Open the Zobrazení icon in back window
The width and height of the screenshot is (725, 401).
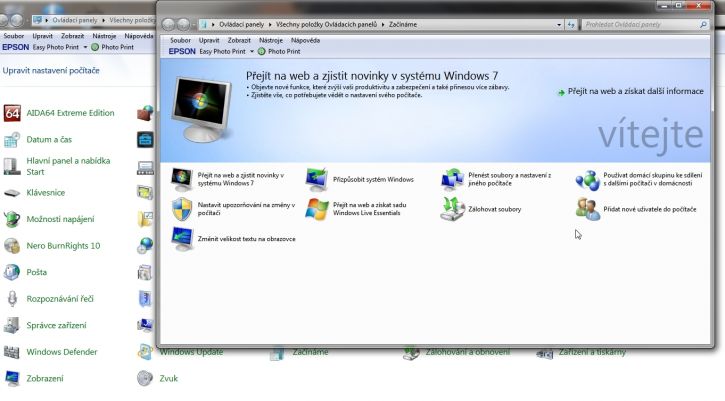pos(12,378)
